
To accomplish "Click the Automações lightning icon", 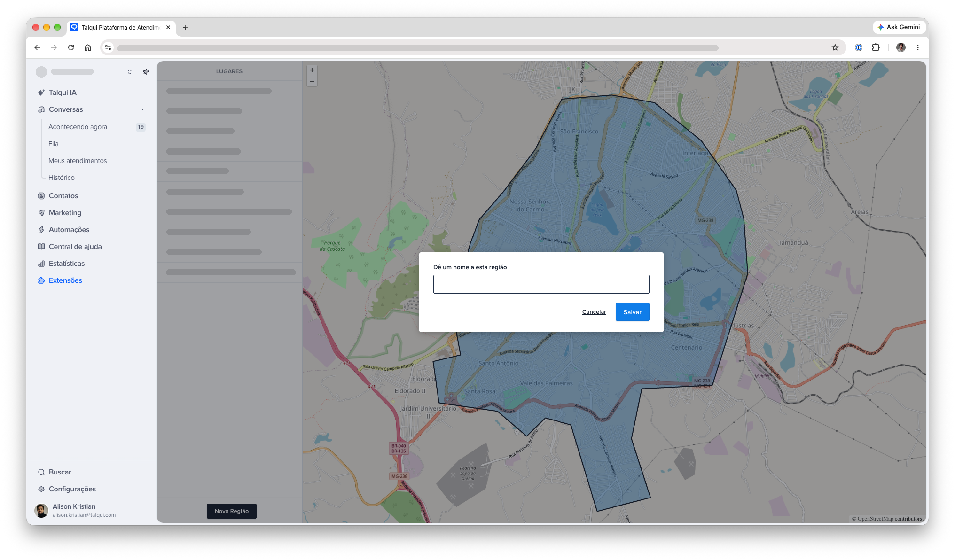I will [x=41, y=230].
